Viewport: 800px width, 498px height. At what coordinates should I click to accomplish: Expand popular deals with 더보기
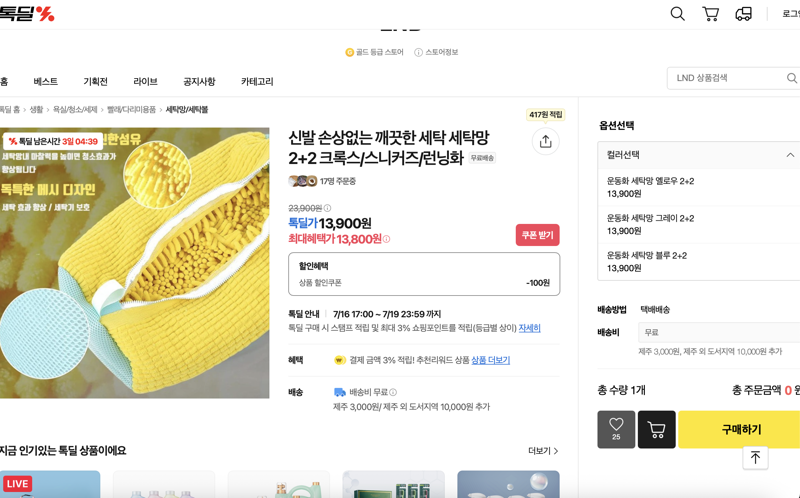[543, 451]
